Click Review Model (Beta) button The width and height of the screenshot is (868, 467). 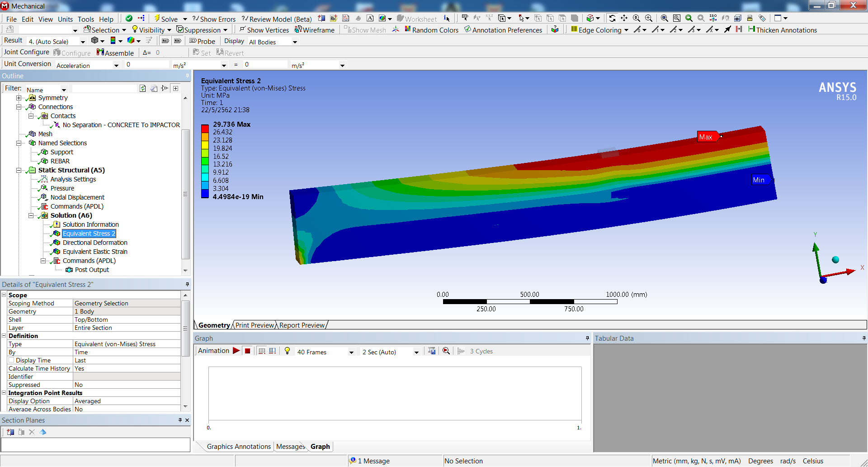[277, 19]
